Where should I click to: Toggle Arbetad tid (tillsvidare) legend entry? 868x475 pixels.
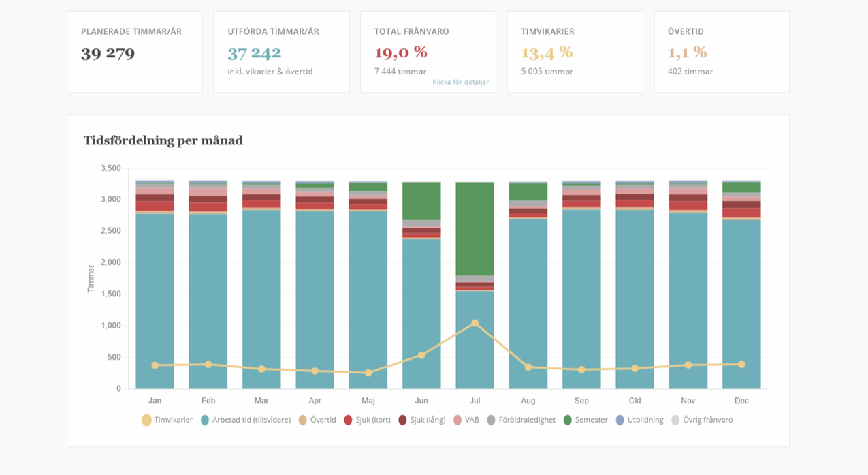tap(246, 420)
